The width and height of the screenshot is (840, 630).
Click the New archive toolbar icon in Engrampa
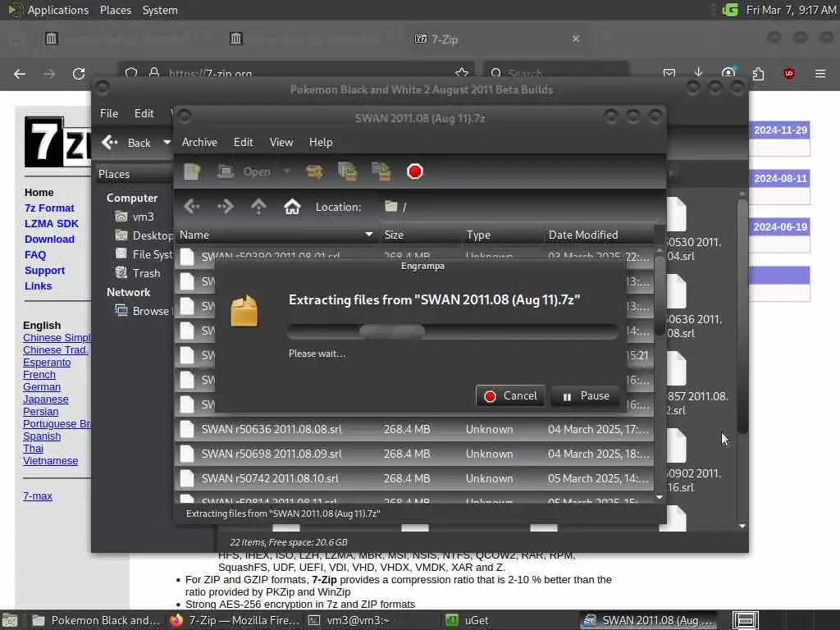pyautogui.click(x=192, y=171)
